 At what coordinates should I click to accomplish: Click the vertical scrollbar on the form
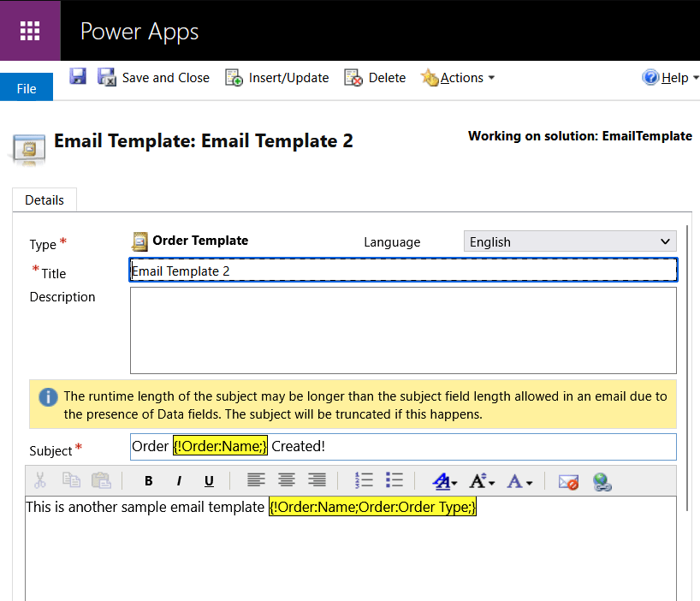click(688, 368)
